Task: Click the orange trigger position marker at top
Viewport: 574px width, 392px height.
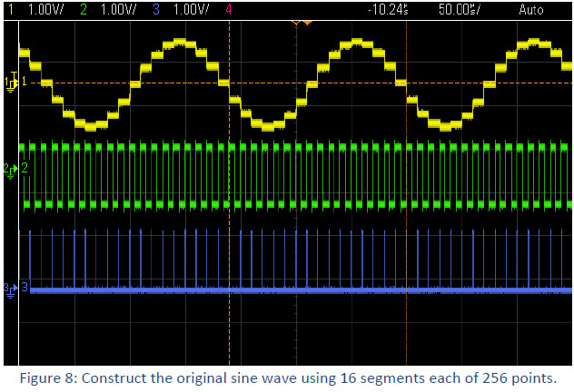Action: pyautogui.click(x=307, y=21)
